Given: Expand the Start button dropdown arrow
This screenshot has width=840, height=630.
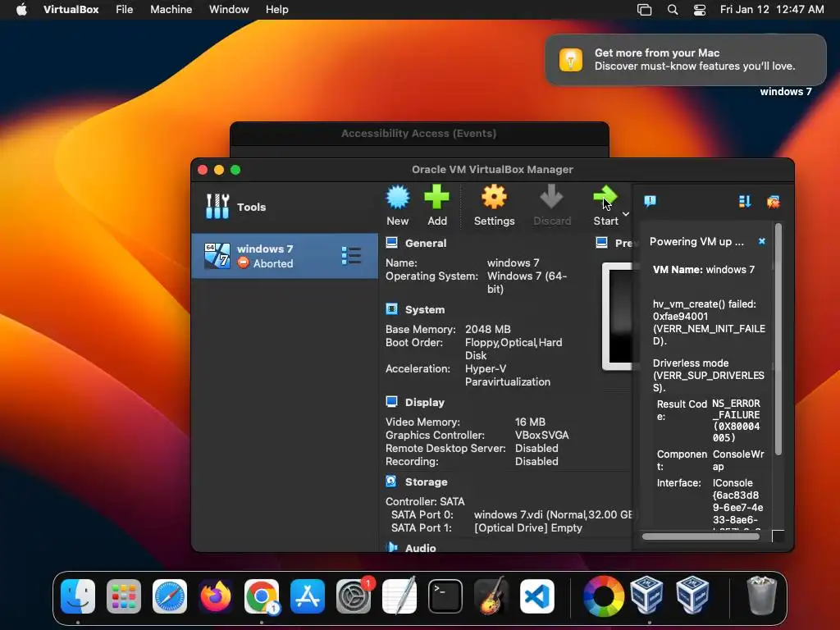Looking at the screenshot, I should click(626, 214).
